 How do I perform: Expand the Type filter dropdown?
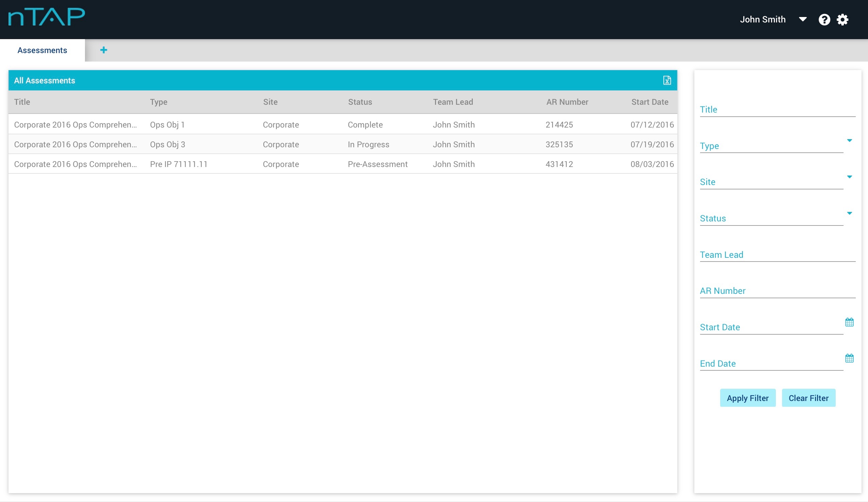click(x=849, y=141)
